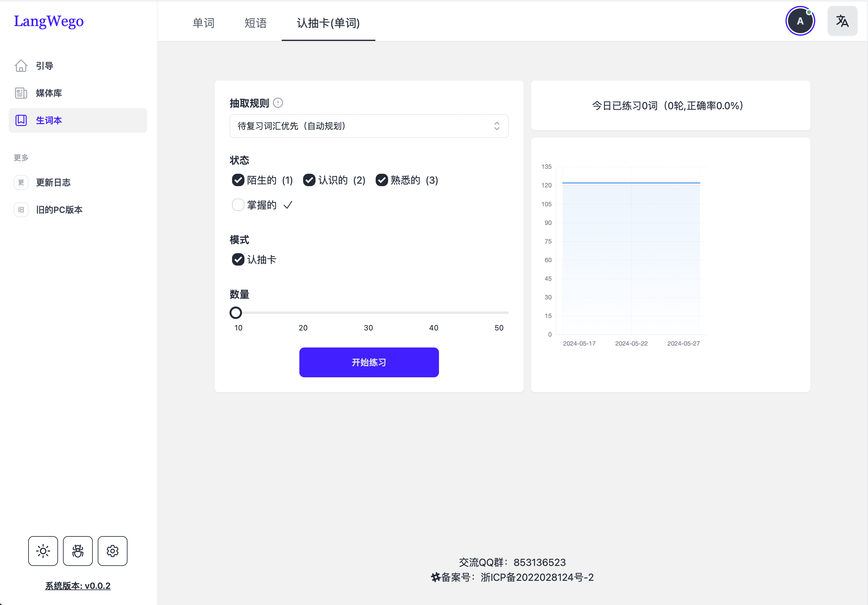
Task: Select the 认抽卡(单词) tab
Action: (328, 23)
